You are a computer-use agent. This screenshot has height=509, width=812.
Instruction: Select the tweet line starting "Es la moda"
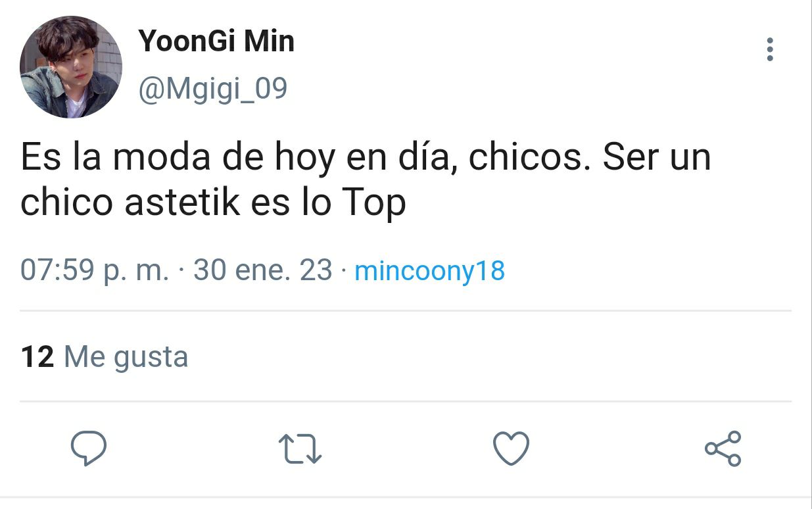point(366,159)
